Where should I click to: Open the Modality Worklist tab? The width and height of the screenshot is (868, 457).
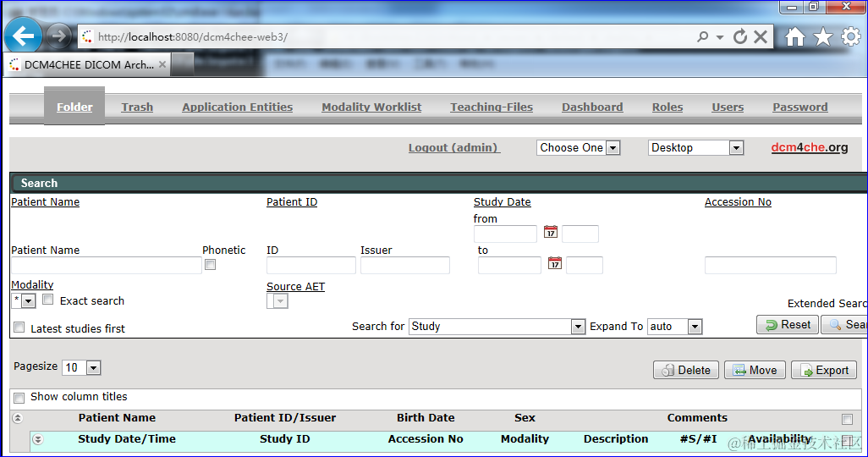pyautogui.click(x=371, y=107)
